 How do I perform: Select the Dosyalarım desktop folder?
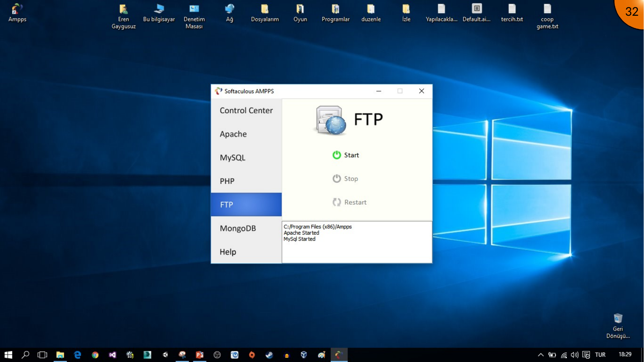[265, 13]
